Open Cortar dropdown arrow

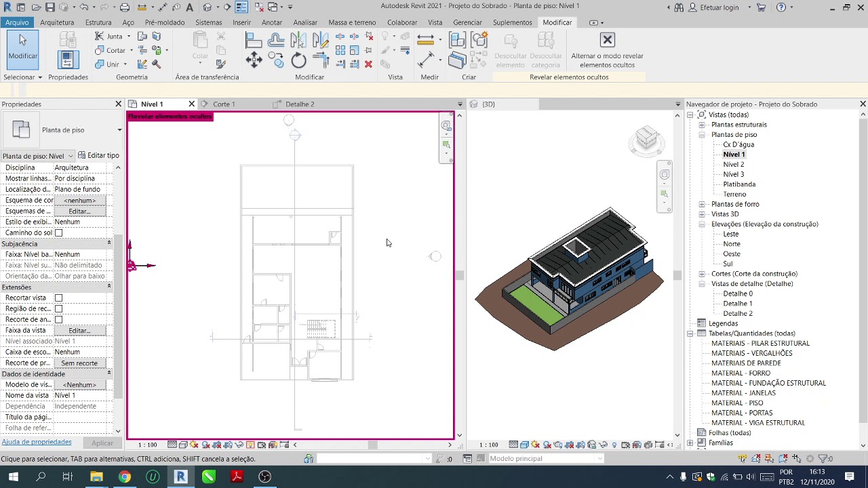(132, 50)
